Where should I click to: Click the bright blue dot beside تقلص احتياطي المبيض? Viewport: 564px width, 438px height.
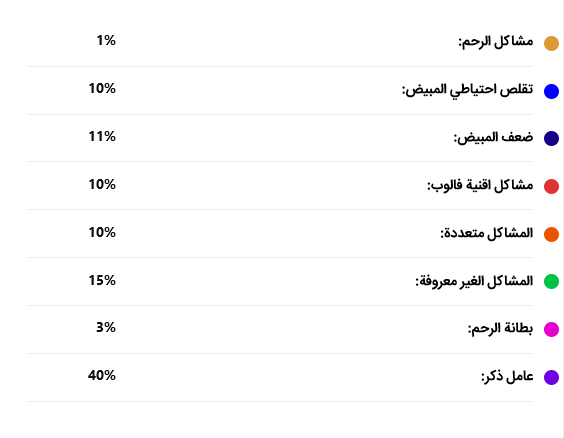click(551, 91)
